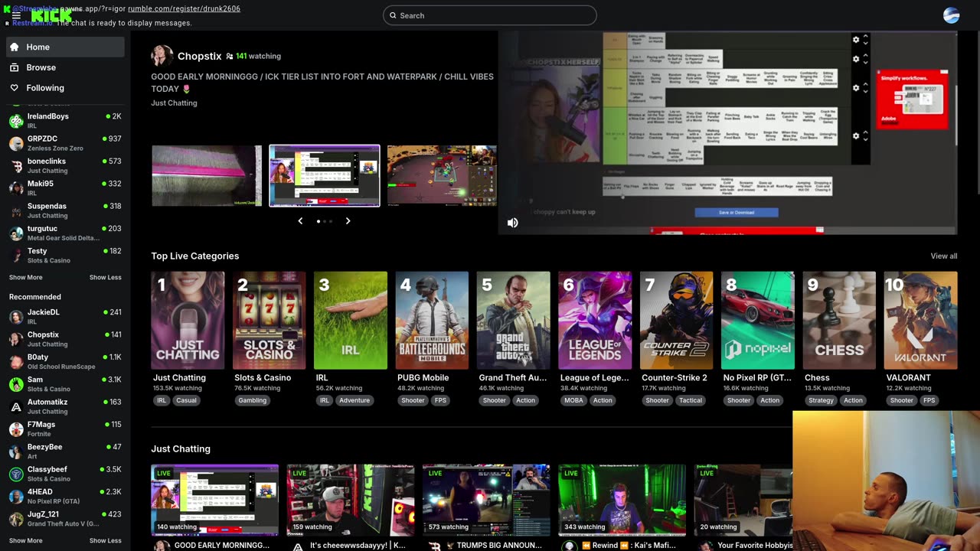This screenshot has width=980, height=551.
Task: Click the Following heart icon
Action: (x=15, y=87)
